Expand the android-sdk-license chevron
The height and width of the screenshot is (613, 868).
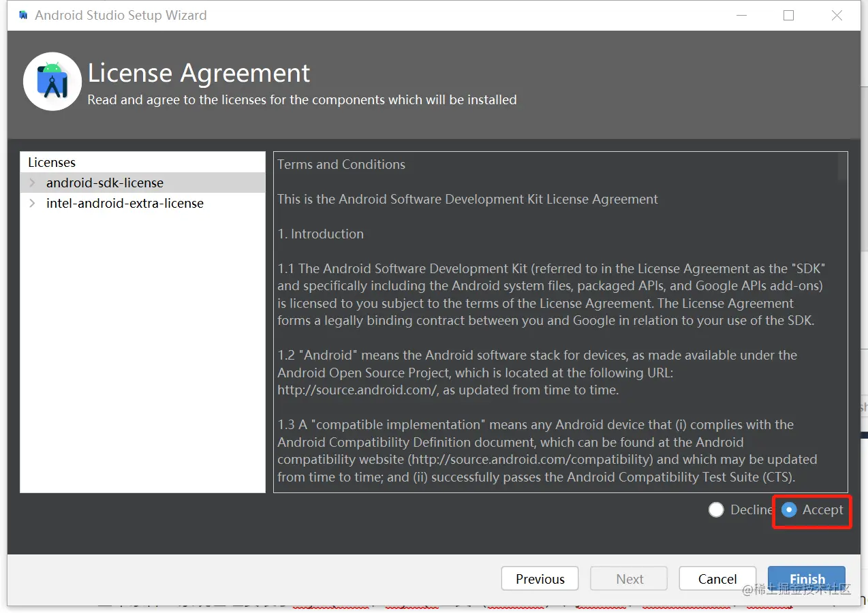(32, 183)
